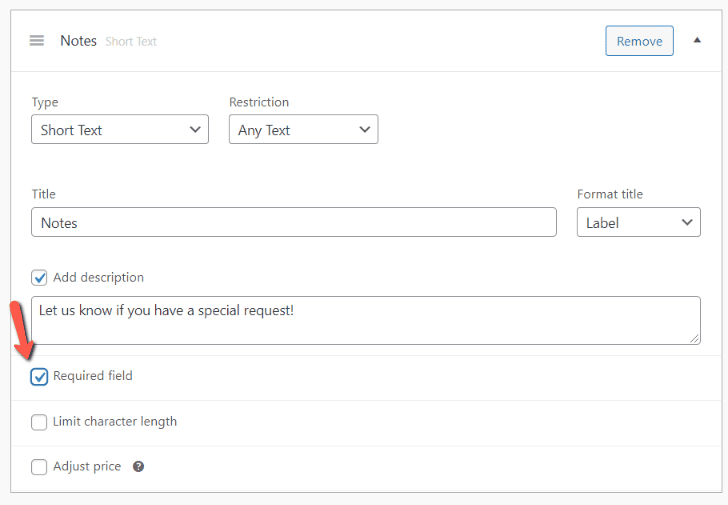Open the Restriction dropdown showing Any Text
The width and height of the screenshot is (728, 505).
point(303,130)
